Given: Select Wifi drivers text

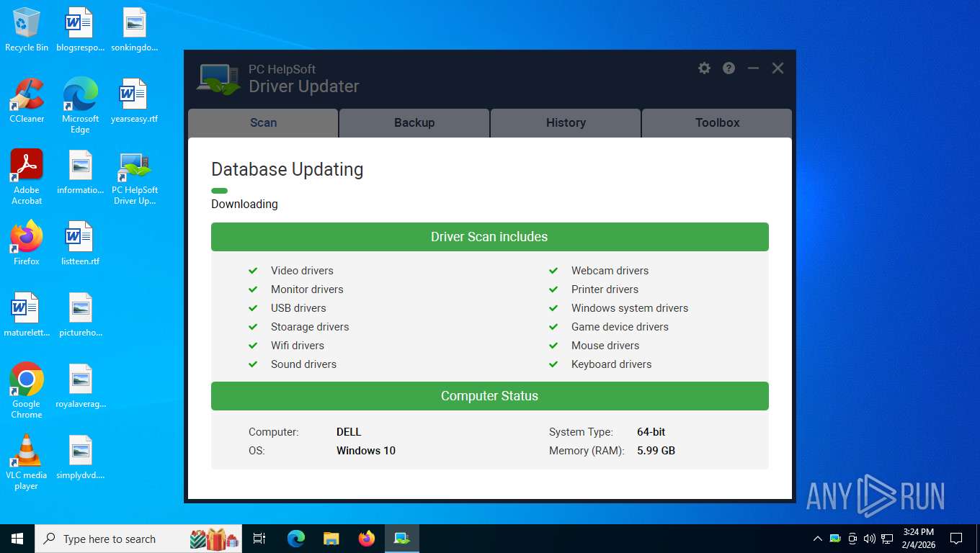Looking at the screenshot, I should click(x=298, y=346).
